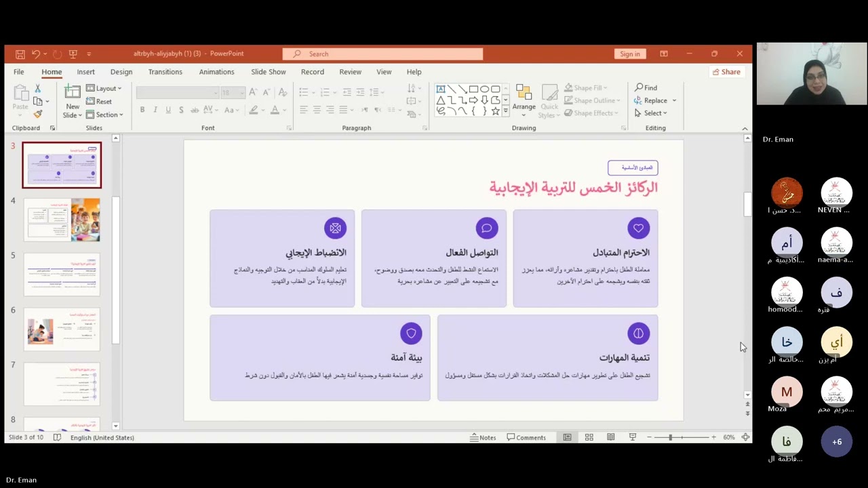Select the Rectangle shape in gallery
Screen dimensions: 868x488
tap(473, 89)
